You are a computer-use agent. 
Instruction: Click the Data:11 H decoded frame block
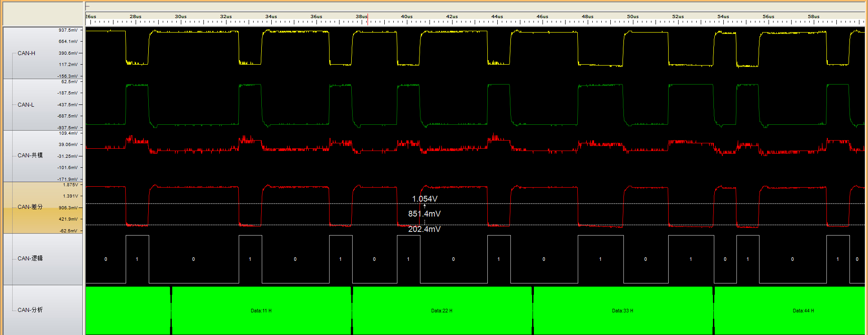click(261, 311)
